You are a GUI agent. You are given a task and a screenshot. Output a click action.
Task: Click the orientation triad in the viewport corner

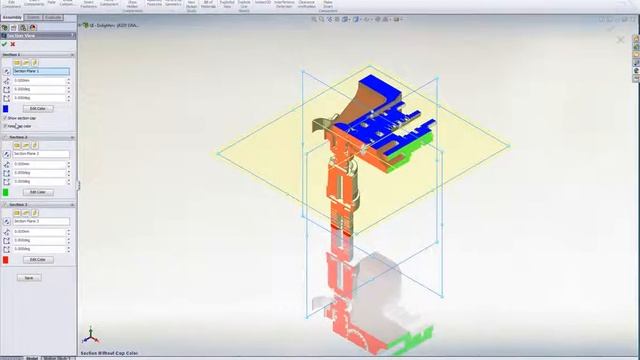click(90, 335)
